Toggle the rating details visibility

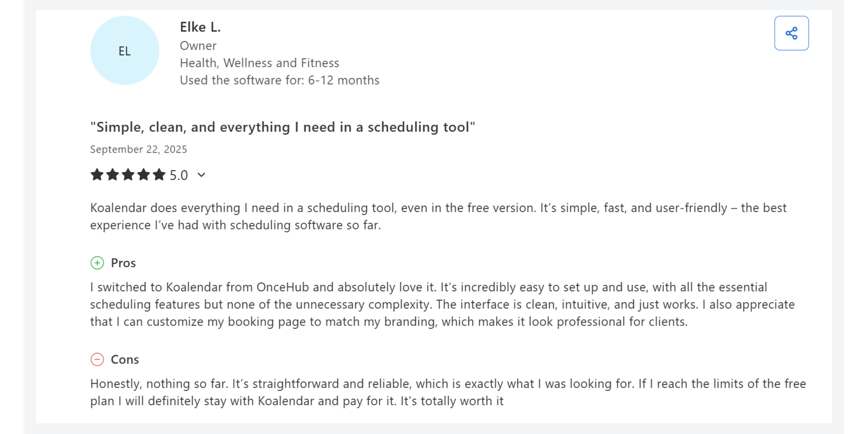click(x=201, y=175)
